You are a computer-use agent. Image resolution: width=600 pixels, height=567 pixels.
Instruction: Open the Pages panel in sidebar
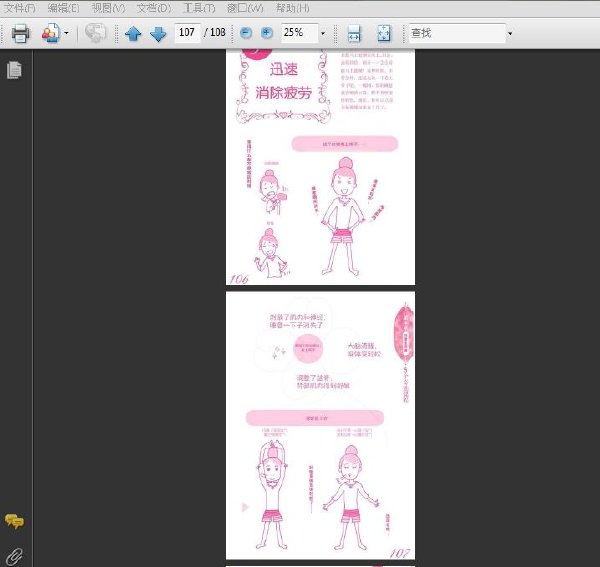click(14, 70)
